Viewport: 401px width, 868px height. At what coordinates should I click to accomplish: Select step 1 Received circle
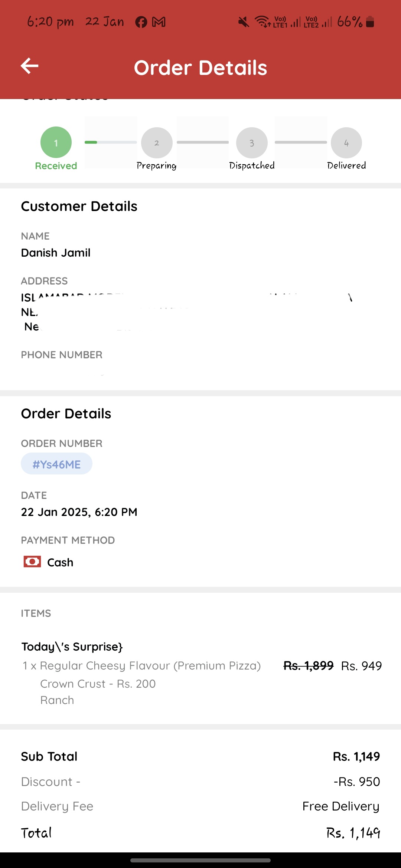(56, 142)
